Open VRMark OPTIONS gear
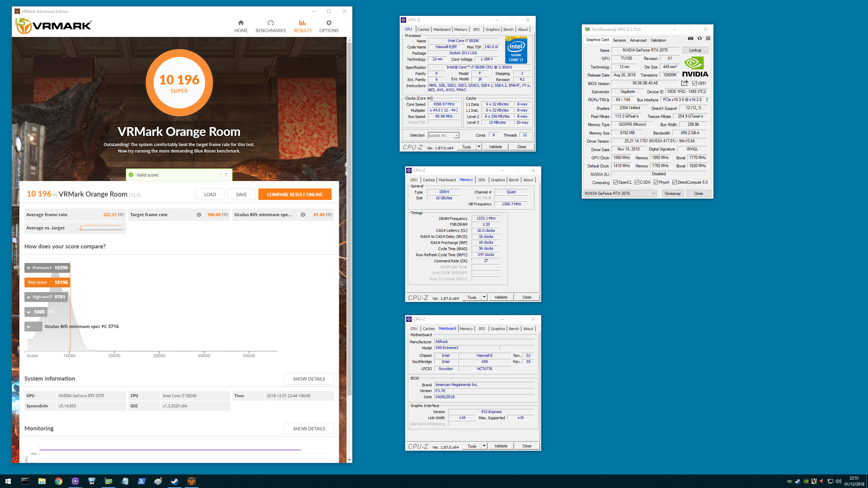The image size is (868, 488). pos(329,26)
